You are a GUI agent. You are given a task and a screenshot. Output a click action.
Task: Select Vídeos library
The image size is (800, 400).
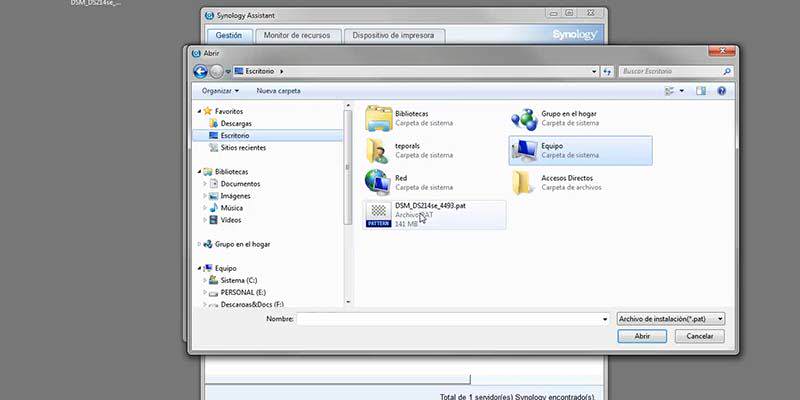pos(231,220)
